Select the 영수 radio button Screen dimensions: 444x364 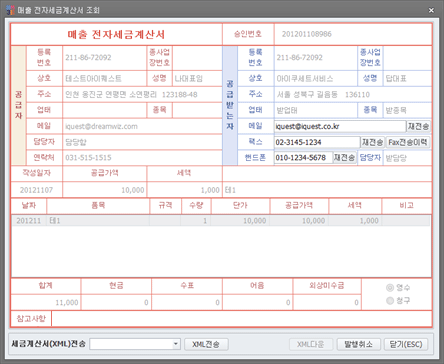click(x=390, y=287)
